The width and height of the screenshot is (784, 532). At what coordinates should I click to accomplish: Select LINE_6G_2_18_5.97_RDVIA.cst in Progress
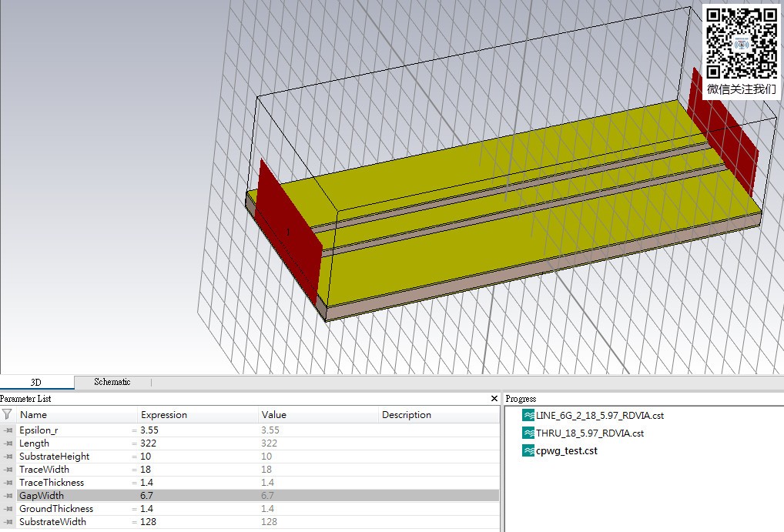(599, 416)
